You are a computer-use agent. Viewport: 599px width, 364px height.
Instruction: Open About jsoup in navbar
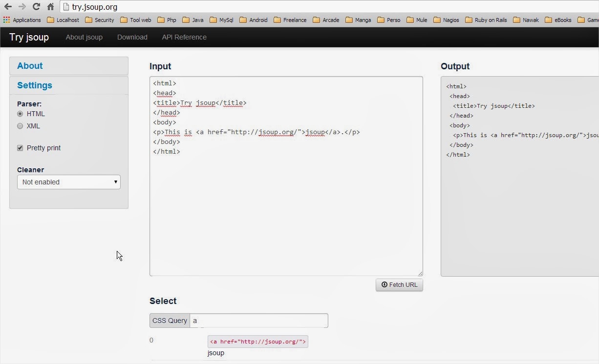tap(84, 37)
